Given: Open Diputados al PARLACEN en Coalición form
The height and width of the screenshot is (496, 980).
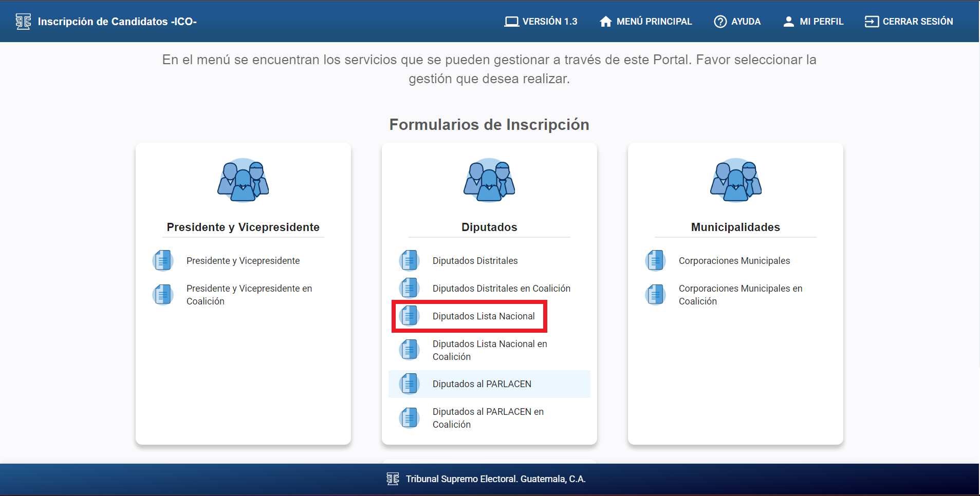Looking at the screenshot, I should [x=488, y=418].
